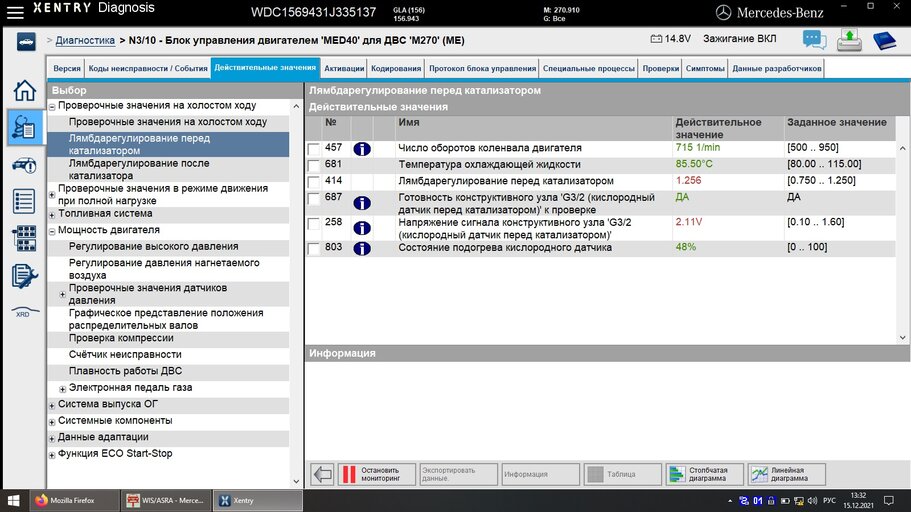The image size is (911, 512).
Task: Switch to Mozilla Firefox in taskbar
Action: [x=75, y=500]
